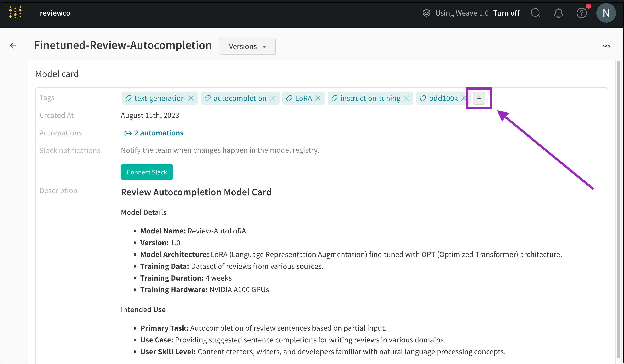Click the plus button to add a tag
The image size is (624, 364).
[479, 98]
